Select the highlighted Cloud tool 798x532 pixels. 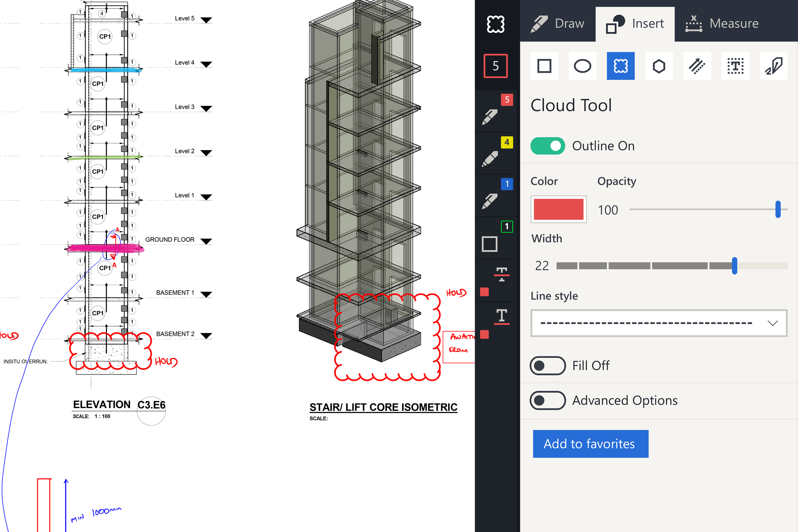[x=620, y=66]
